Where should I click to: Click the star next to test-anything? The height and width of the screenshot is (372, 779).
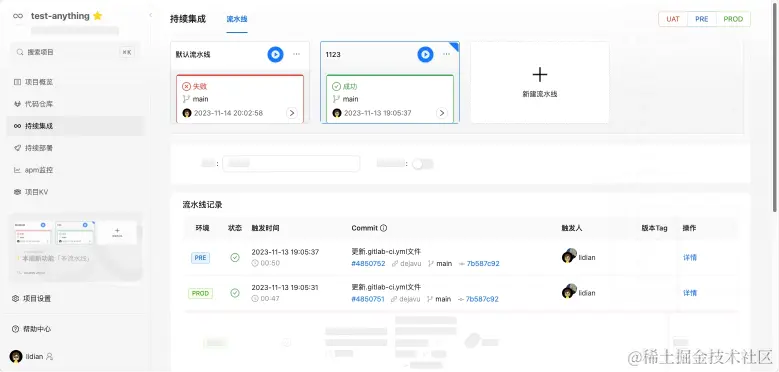point(97,16)
